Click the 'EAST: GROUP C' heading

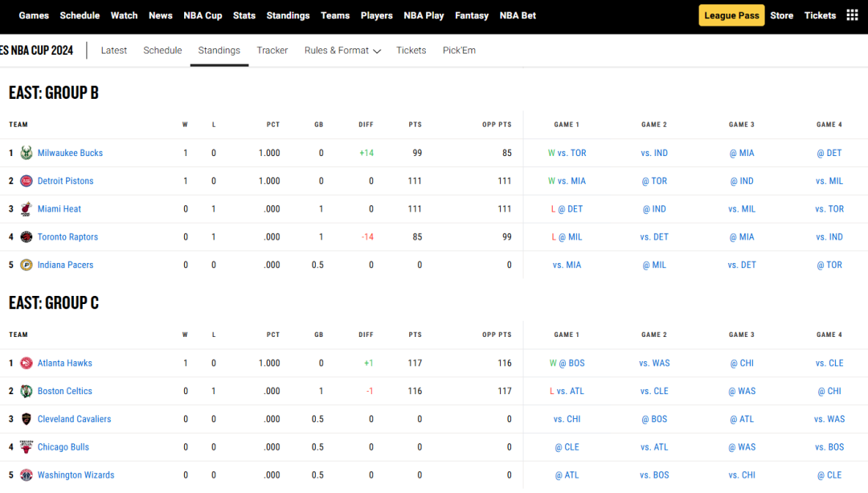(54, 303)
